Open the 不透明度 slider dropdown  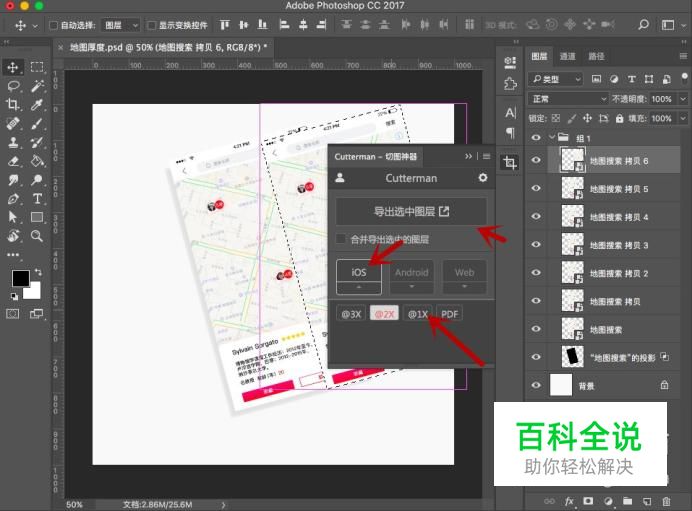tap(683, 99)
